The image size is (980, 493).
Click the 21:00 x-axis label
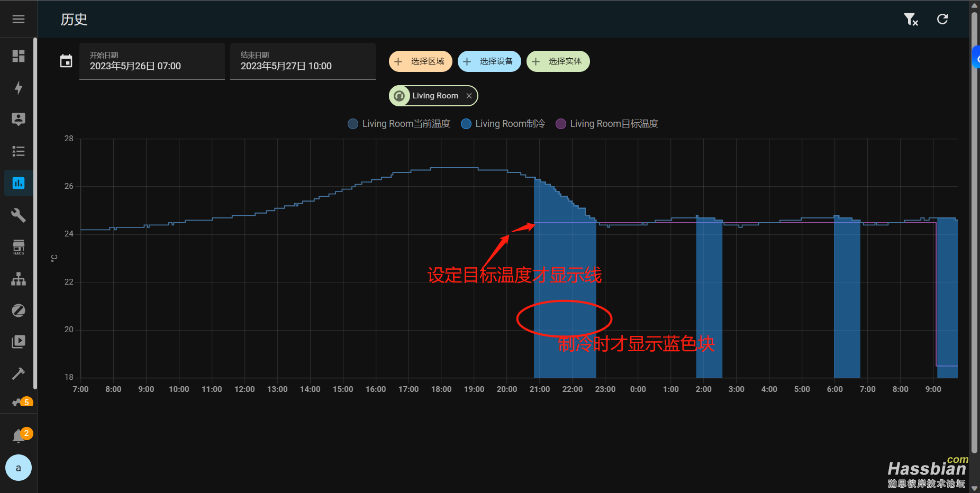click(x=540, y=389)
